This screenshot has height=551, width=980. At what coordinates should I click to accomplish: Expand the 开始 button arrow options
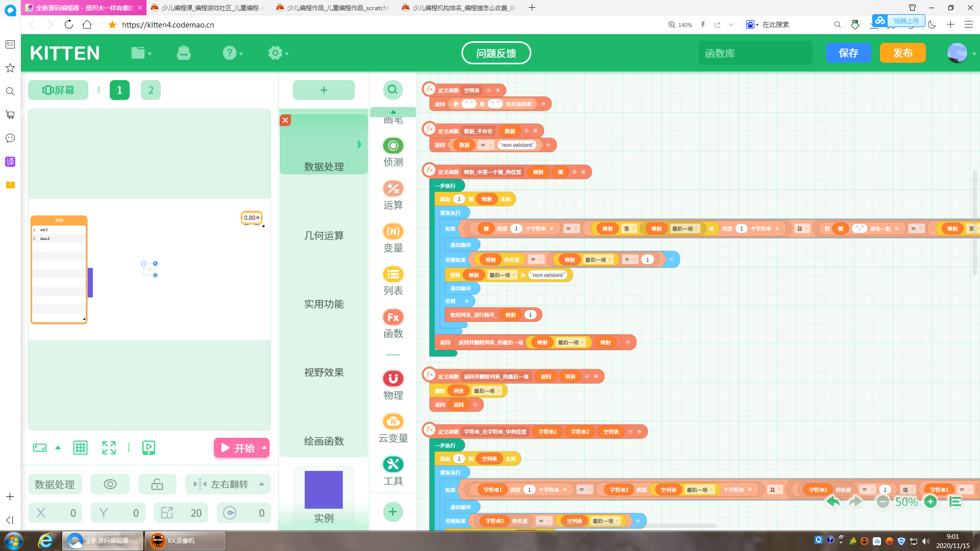point(264,448)
